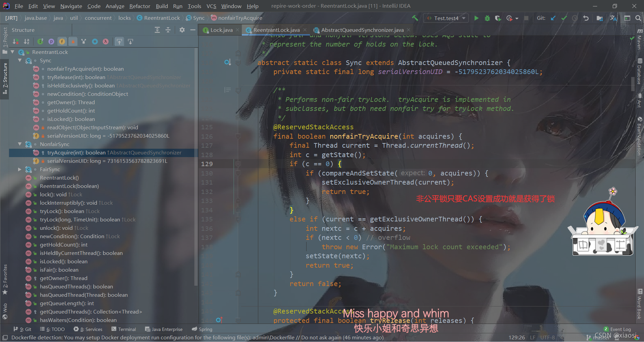The width and height of the screenshot is (644, 342).
Task: Collapse the Sync class node
Action: [x=20, y=60]
